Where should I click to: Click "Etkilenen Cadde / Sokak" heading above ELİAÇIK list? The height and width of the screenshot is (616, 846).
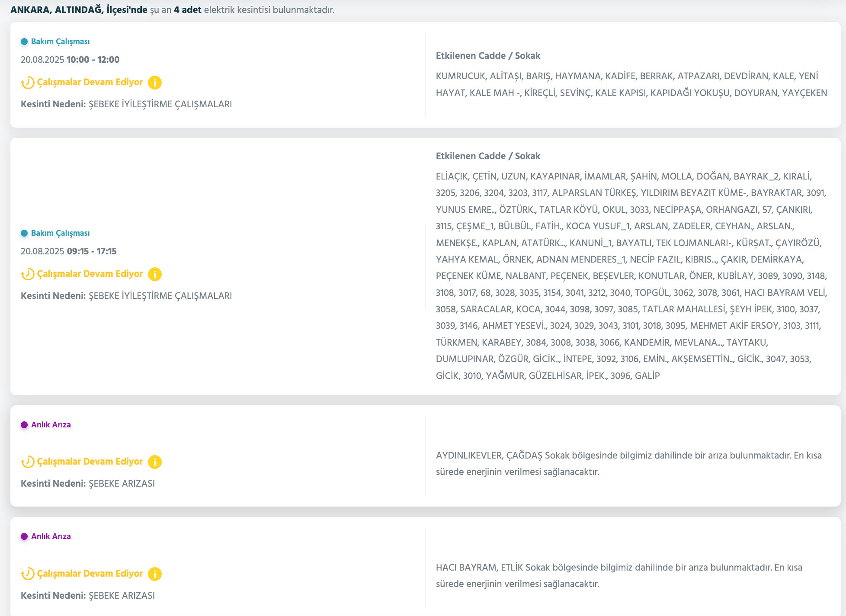pos(488,156)
